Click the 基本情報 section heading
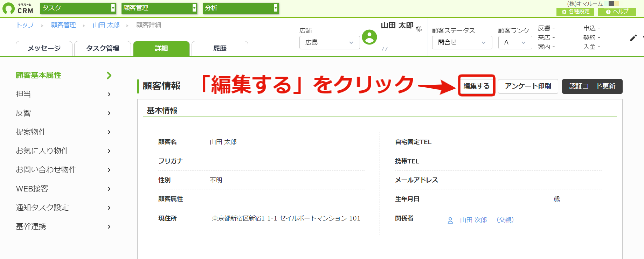Screen dimensions: 644x259 (162, 111)
